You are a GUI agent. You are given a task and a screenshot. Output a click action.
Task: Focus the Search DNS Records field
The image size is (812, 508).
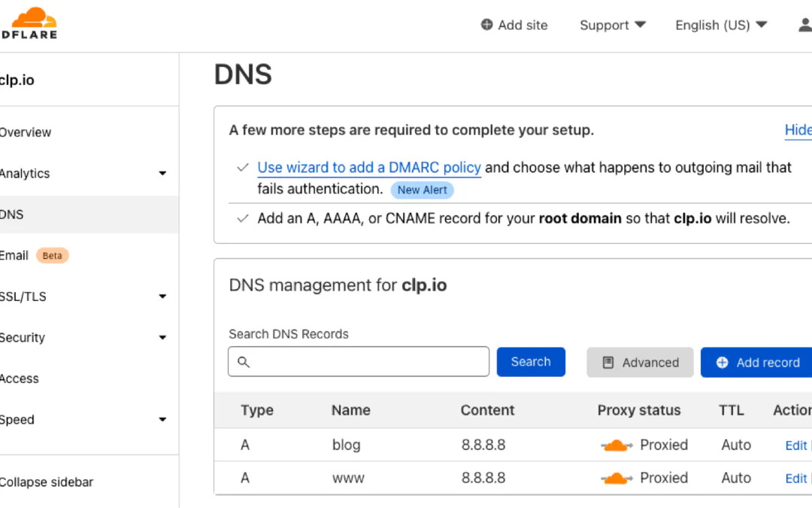(359, 362)
